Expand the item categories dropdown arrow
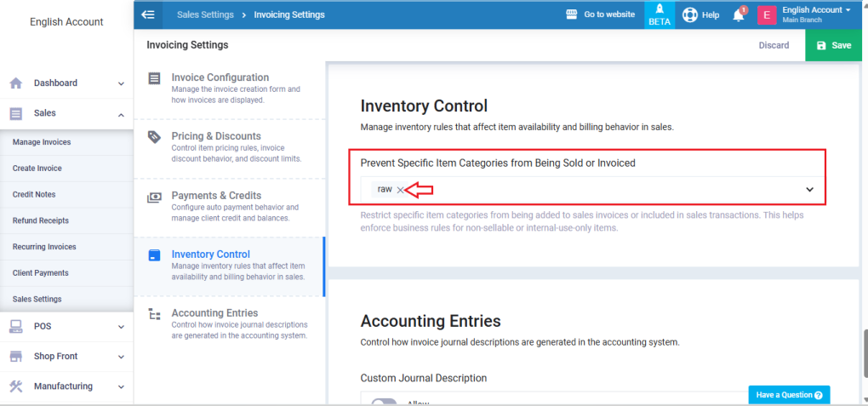 point(809,190)
